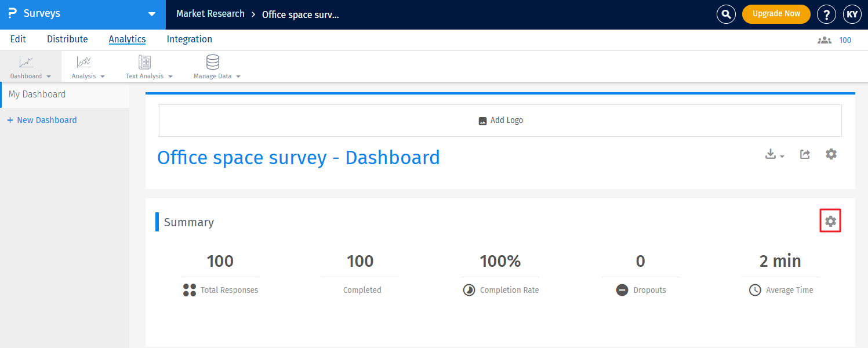Click the Add Logo image icon
The height and width of the screenshot is (348, 868).
[482, 120]
